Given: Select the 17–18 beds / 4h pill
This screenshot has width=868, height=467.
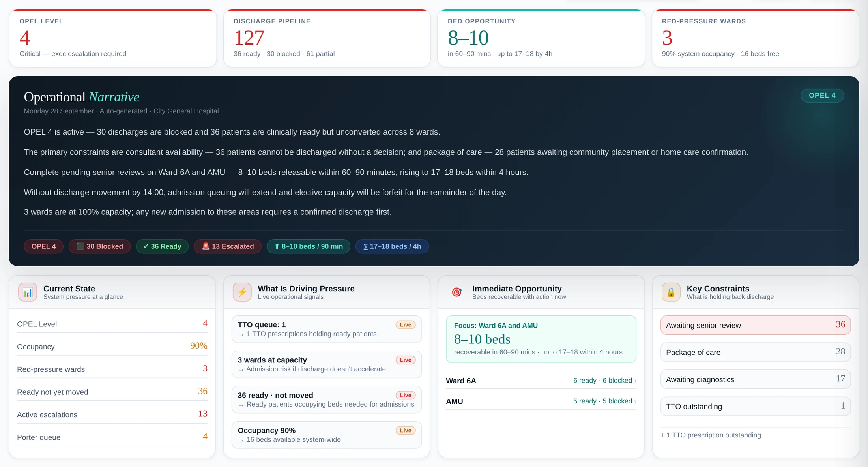Looking at the screenshot, I should click(x=392, y=246).
